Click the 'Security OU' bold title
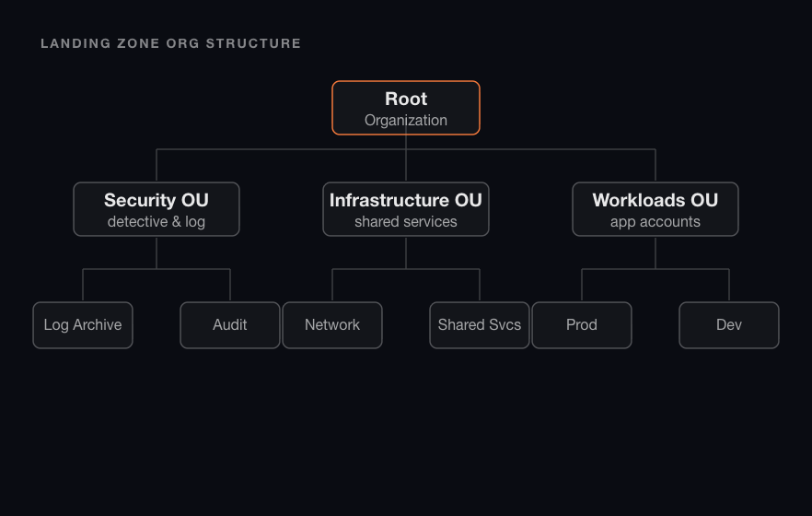 click(157, 200)
